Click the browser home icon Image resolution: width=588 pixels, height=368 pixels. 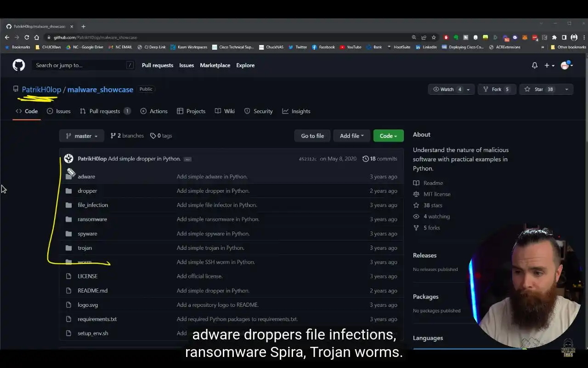(x=37, y=37)
